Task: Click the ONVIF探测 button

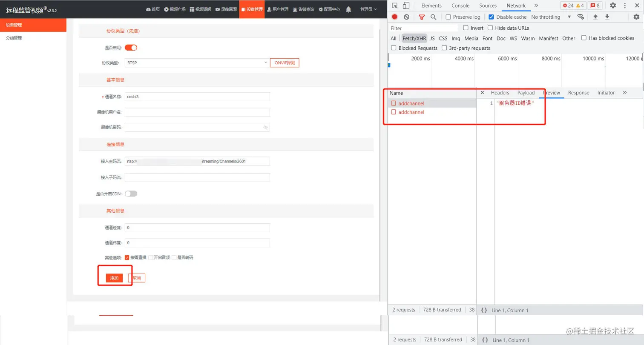Action: [x=285, y=63]
